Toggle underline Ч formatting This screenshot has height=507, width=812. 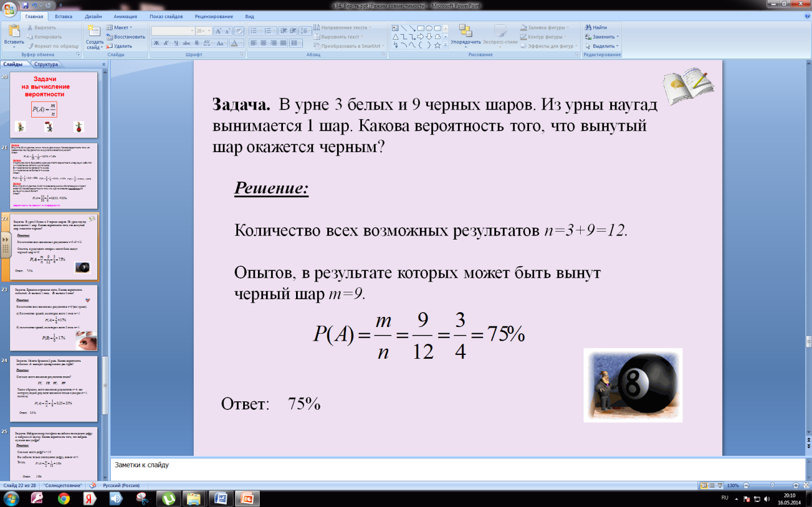[176, 43]
